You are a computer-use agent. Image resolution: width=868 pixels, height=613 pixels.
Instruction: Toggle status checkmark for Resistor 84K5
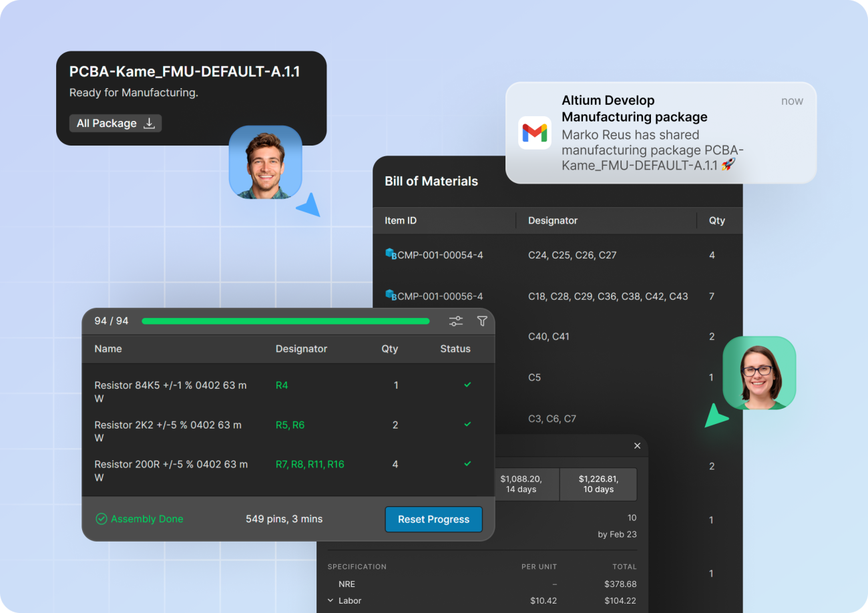pos(467,385)
